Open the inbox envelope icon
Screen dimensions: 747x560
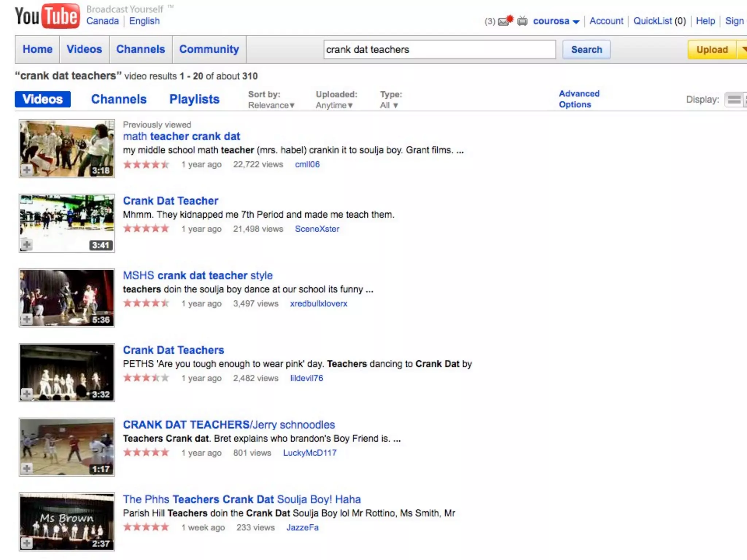[504, 21]
